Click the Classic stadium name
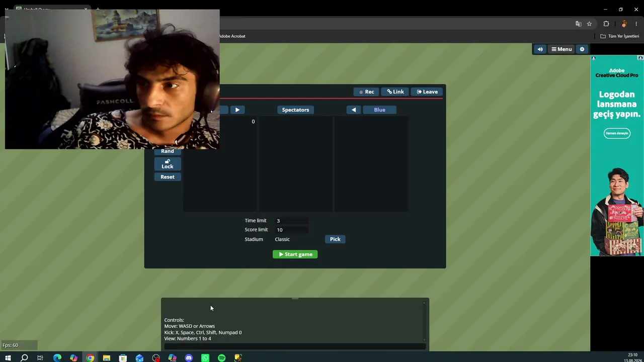Viewport: 644px width, 362px height. click(282, 239)
